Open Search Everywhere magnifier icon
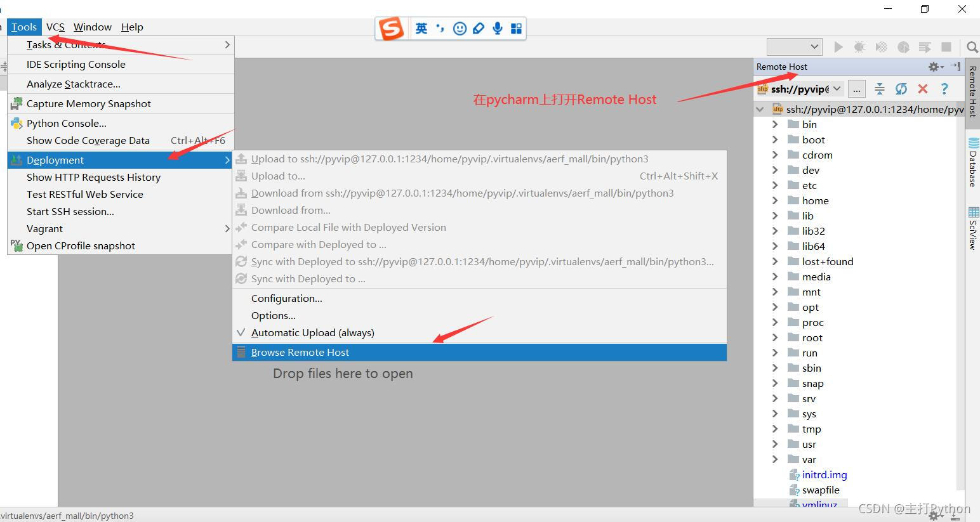The height and width of the screenshot is (522, 980). 972,47
